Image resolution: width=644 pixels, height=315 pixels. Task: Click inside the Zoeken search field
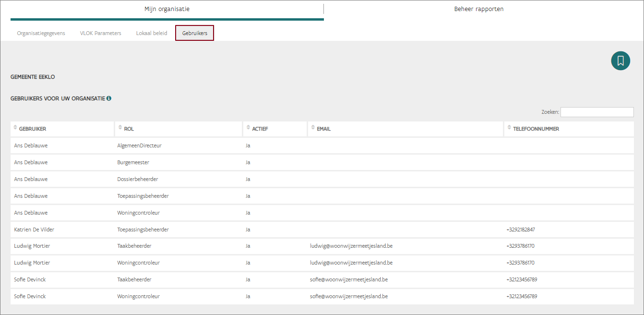click(596, 112)
